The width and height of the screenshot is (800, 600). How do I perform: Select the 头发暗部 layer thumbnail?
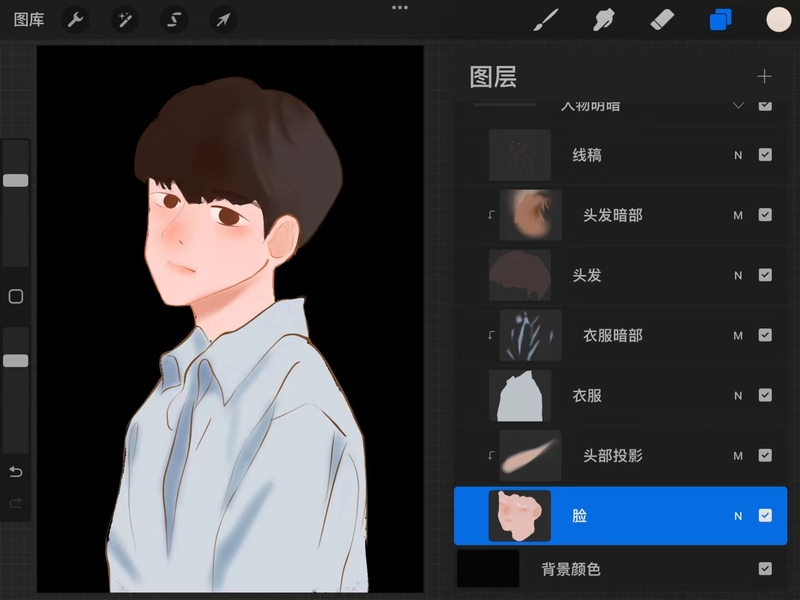[x=530, y=215]
